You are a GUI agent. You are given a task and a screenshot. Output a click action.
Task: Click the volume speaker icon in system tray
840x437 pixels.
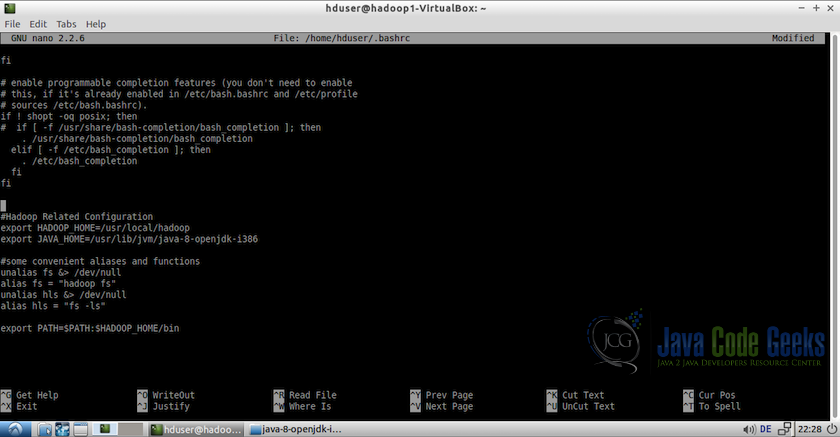click(749, 429)
